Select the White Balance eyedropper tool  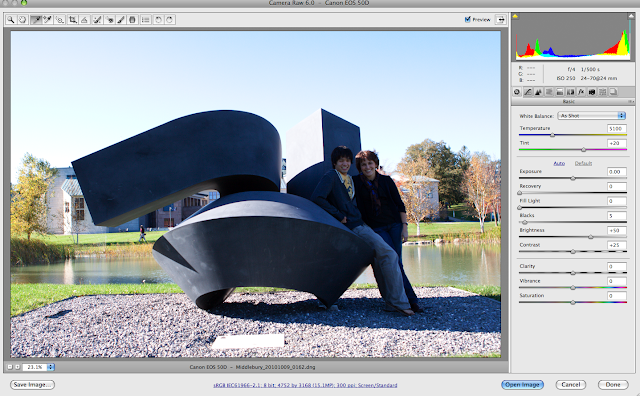(36, 20)
